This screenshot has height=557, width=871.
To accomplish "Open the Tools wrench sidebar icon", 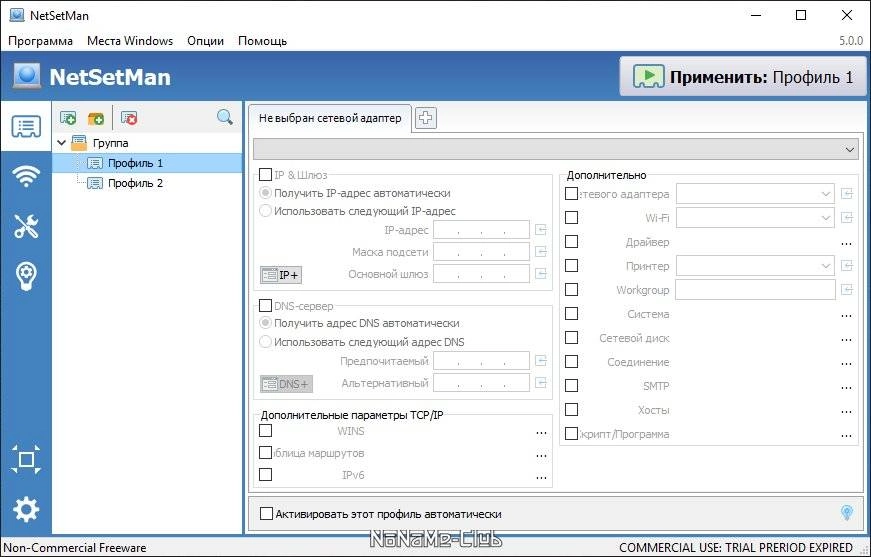I will point(26,226).
